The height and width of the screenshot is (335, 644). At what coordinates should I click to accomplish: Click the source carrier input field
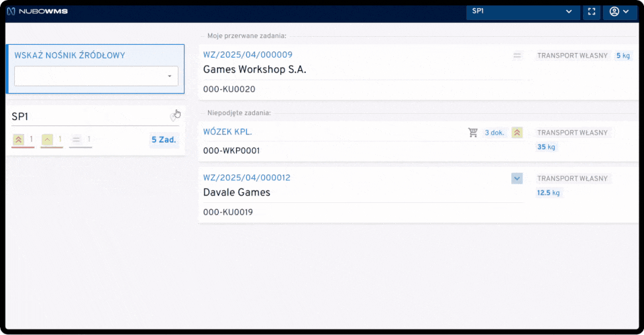click(x=89, y=76)
